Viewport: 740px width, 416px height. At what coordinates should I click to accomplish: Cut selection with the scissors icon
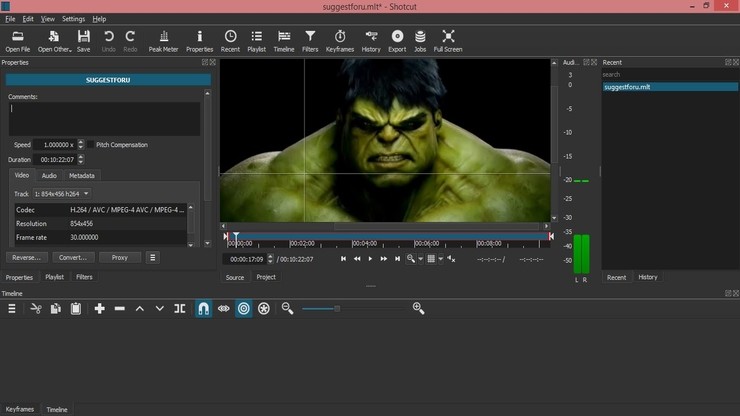tap(36, 309)
